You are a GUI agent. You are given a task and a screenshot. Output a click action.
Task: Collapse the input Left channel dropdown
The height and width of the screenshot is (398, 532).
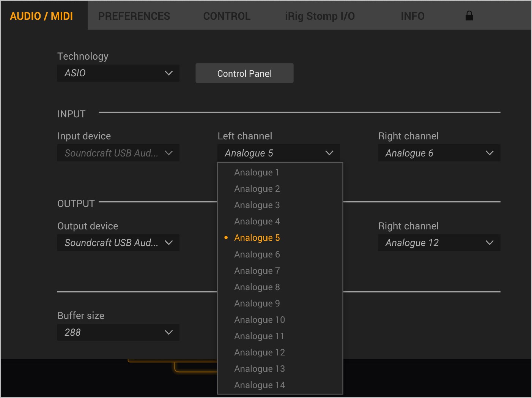click(279, 153)
